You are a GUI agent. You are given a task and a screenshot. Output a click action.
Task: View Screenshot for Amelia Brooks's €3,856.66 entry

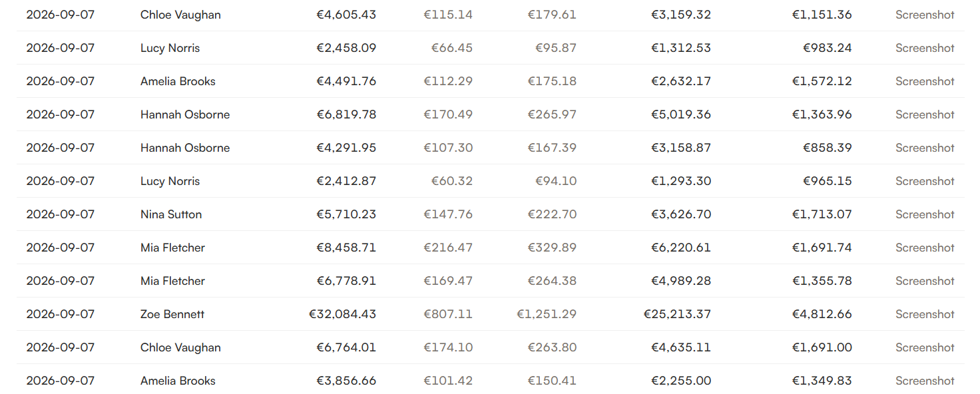tap(925, 381)
